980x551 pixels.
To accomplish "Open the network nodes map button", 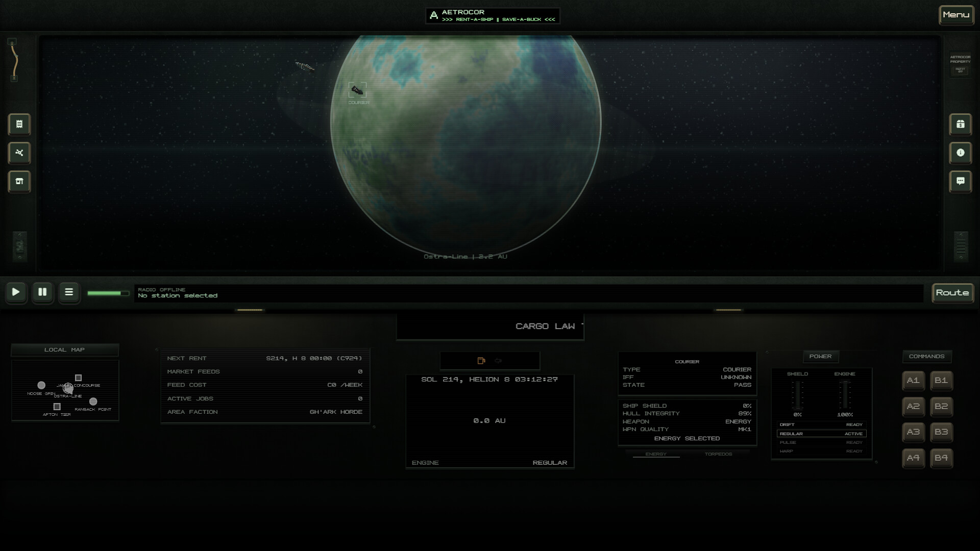I will pos(19,153).
